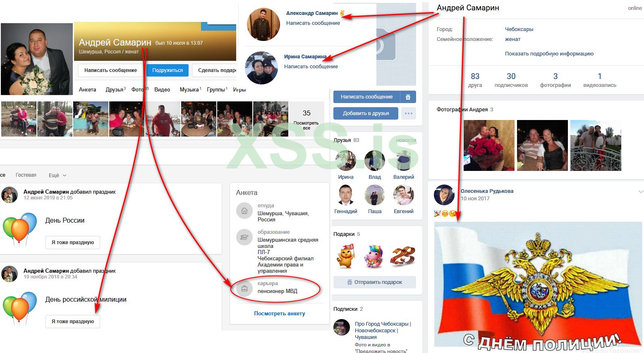This screenshot has width=644, height=353.
Task: Click the blue Подружиться button
Action: [168, 70]
